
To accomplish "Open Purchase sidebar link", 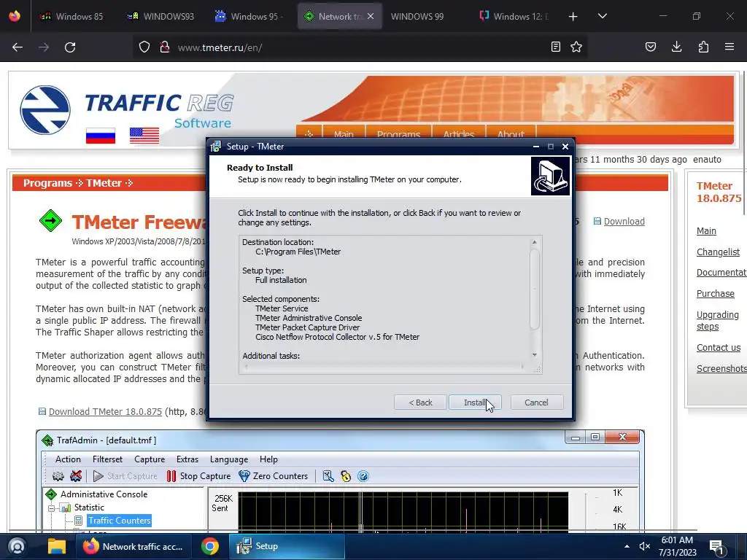I will (x=715, y=293).
